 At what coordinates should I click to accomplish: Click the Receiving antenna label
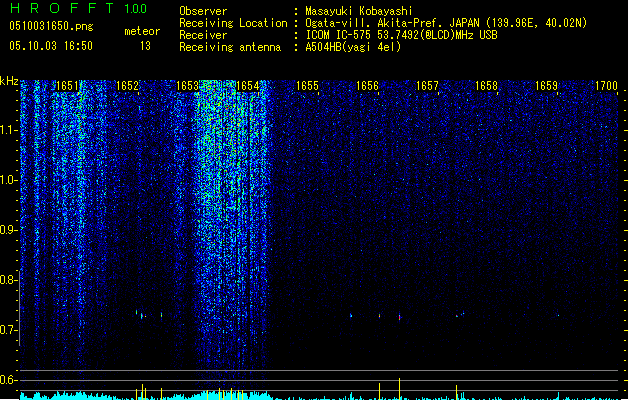coord(230,47)
